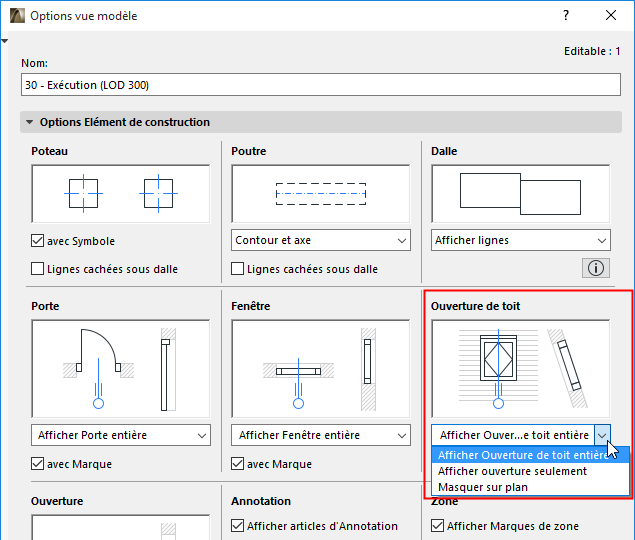This screenshot has height=540, width=635.
Task: Click the Porte door preview image
Action: click(x=121, y=365)
